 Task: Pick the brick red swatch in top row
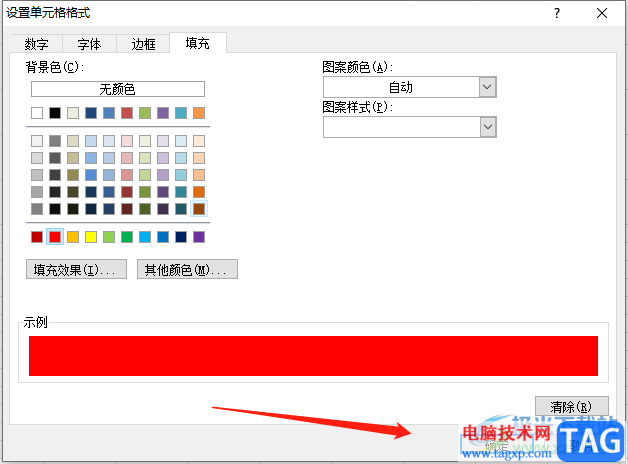(127, 113)
